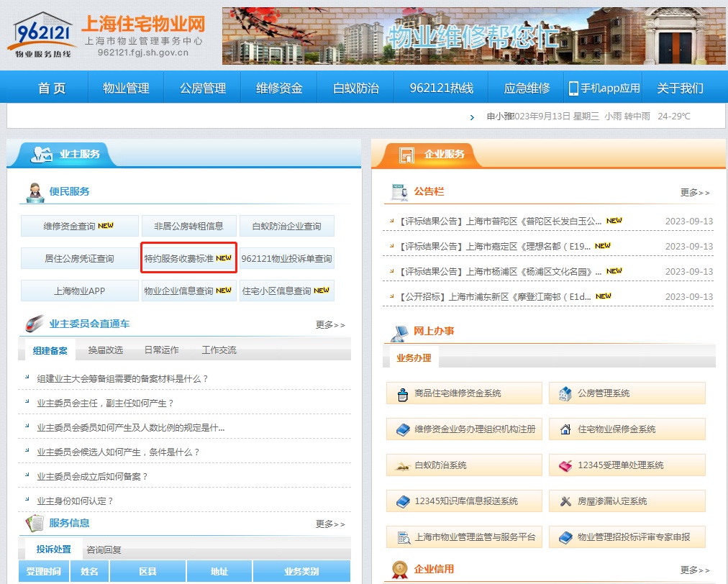Open 物业管理招投标评审专家申报
The width and height of the screenshot is (728, 584).
tap(627, 537)
